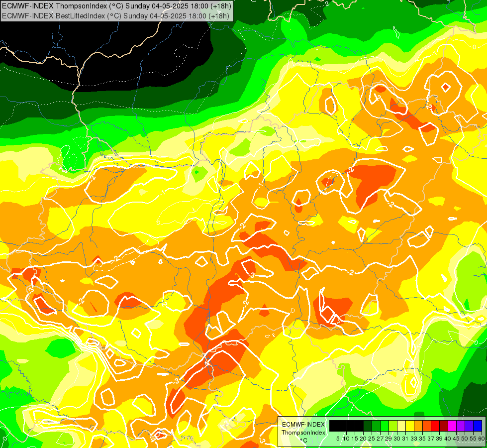Pick the orange legend swatch (33–35)
487x448 pixels.
click(x=418, y=426)
